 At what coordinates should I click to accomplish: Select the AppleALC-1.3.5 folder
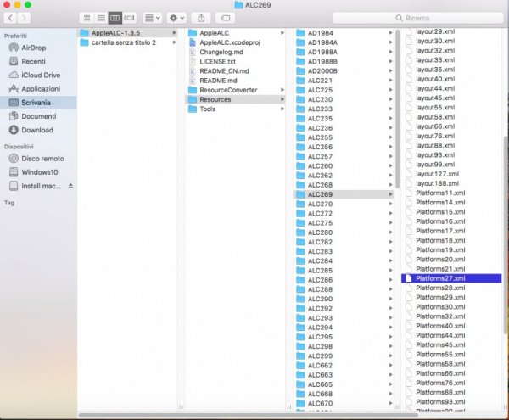point(128,33)
